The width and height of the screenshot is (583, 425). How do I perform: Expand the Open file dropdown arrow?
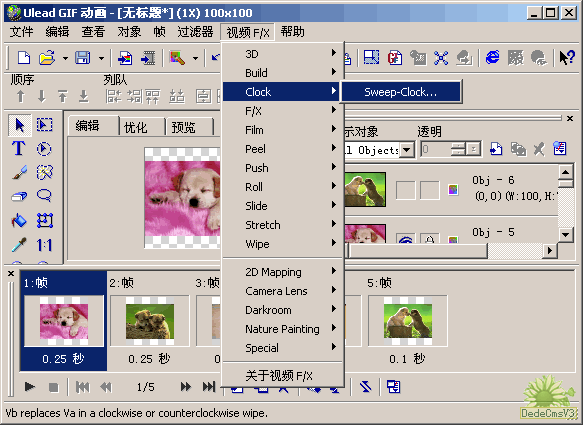[x=65, y=58]
